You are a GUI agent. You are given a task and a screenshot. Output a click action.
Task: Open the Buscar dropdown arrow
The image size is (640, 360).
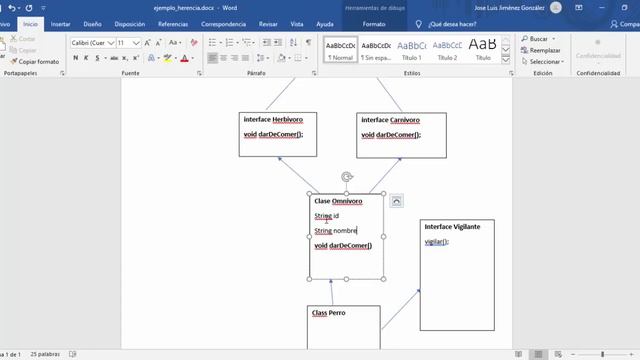(554, 39)
